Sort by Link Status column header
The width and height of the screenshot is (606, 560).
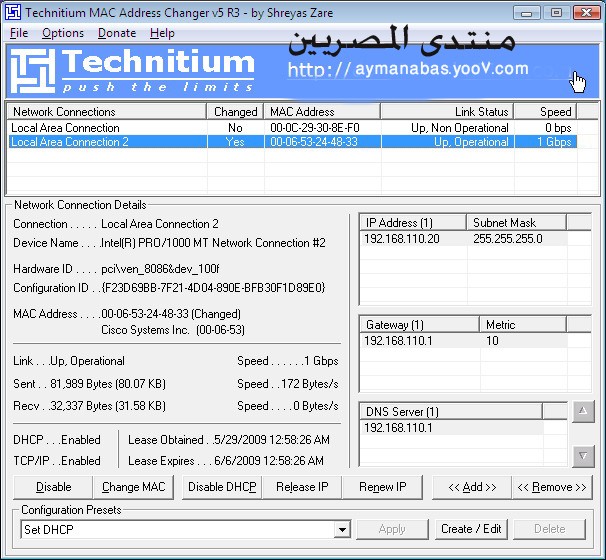point(447,112)
